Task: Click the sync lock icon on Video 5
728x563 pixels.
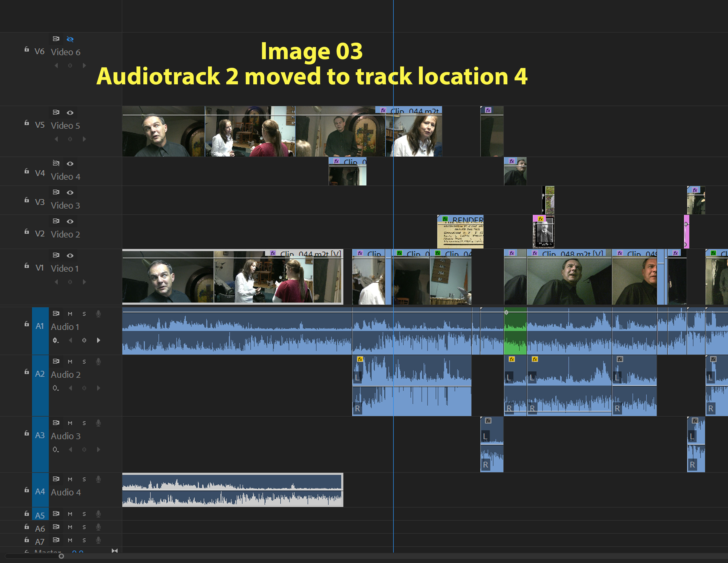Action: 56,112
